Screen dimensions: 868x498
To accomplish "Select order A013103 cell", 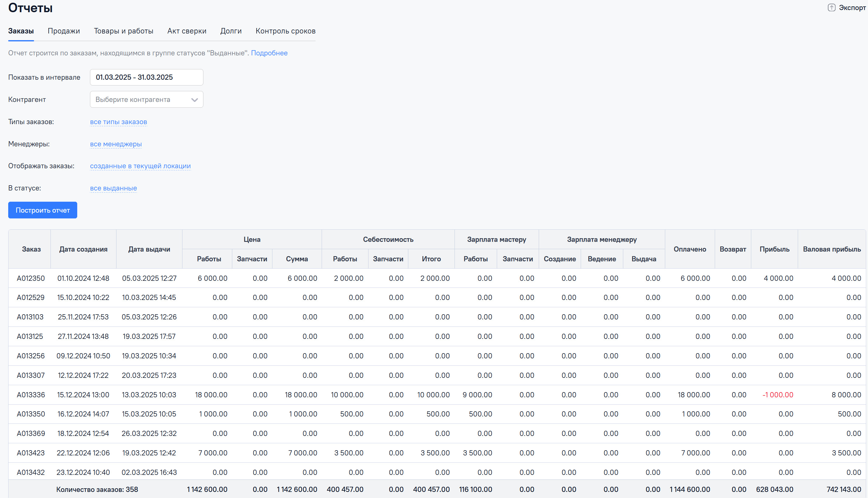I will (30, 317).
